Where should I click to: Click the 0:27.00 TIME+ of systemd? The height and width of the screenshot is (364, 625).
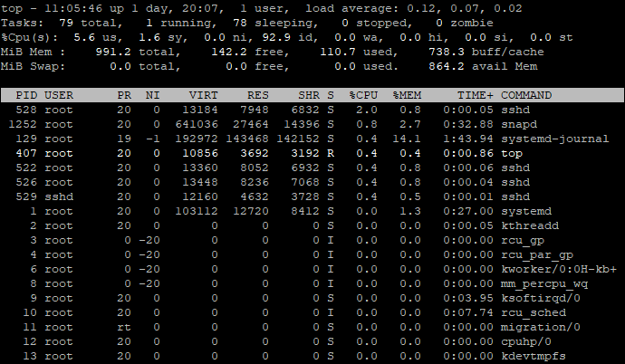(468, 212)
